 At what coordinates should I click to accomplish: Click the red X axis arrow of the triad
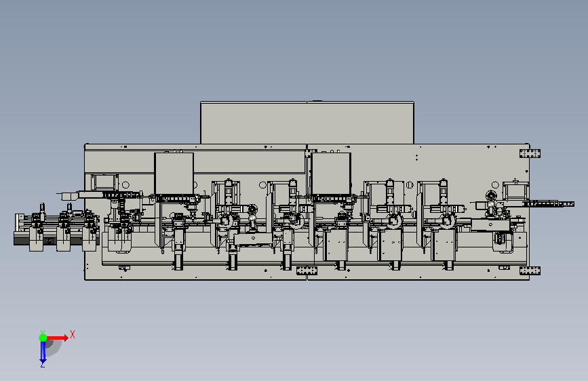[58, 338]
